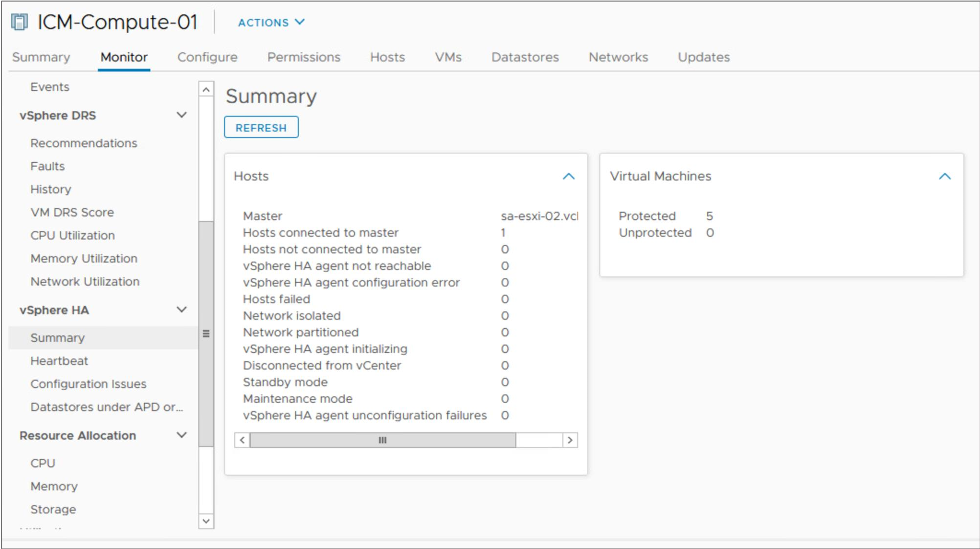Screen dimensions: 980x549
Task: View CPU Utilization under vSphere DRS
Action: (x=72, y=235)
